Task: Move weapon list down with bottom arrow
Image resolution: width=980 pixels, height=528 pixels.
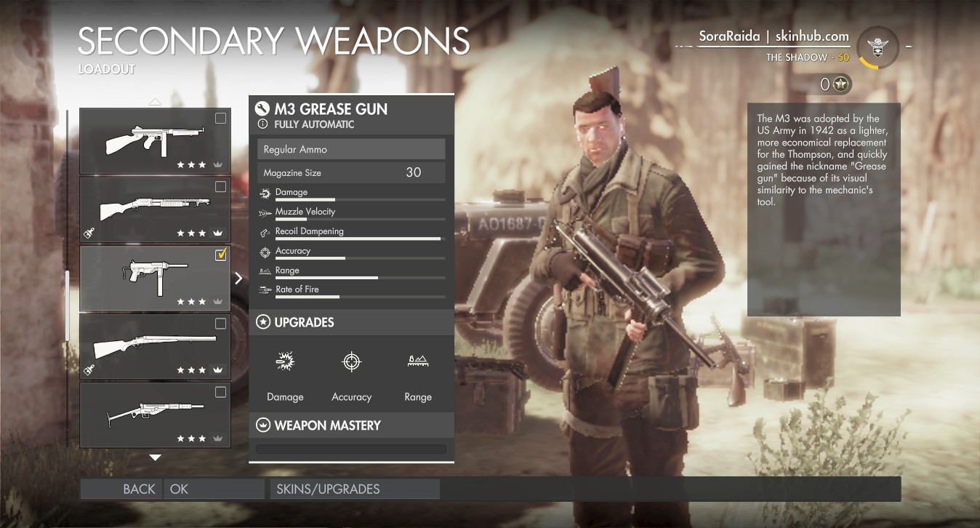Action: 155,457
